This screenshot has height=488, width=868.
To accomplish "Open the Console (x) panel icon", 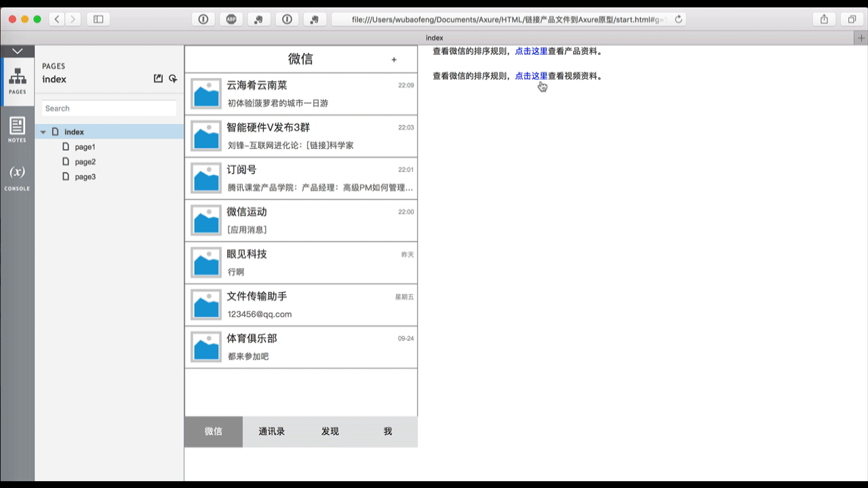I will pos(18,178).
